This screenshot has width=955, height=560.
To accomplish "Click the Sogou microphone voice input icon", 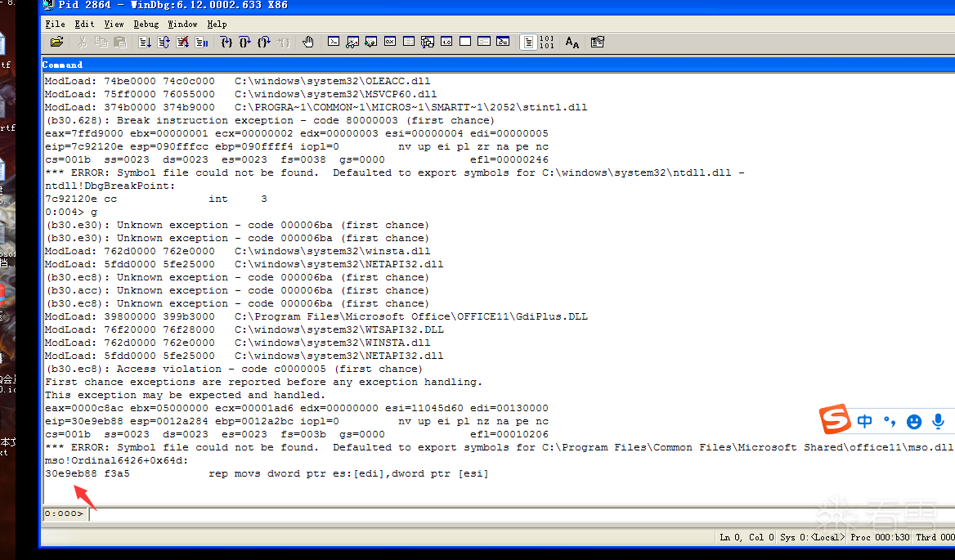I will click(938, 421).
